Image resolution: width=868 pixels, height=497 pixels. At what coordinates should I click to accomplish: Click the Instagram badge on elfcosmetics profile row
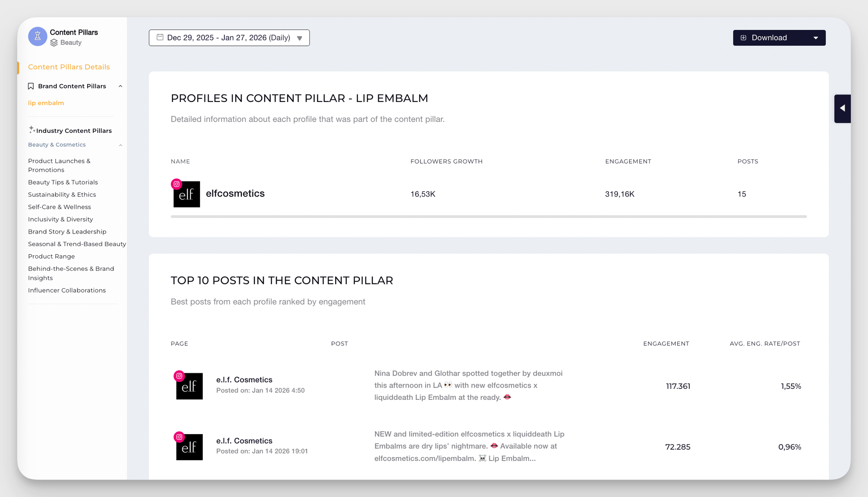[x=176, y=184]
